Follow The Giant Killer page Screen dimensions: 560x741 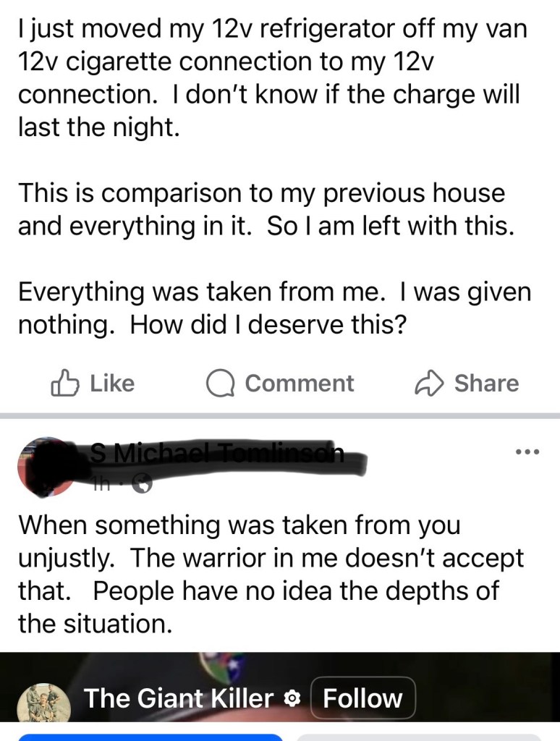(362, 698)
